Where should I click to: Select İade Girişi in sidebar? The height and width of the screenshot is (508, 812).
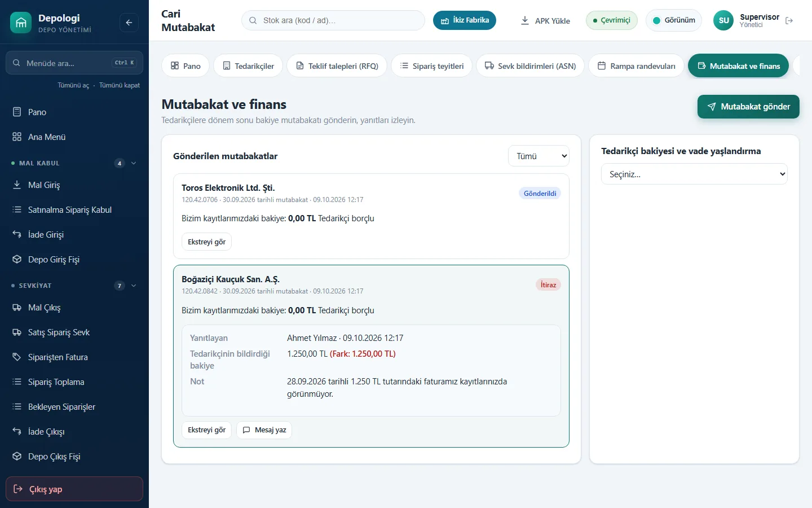pos(74,235)
